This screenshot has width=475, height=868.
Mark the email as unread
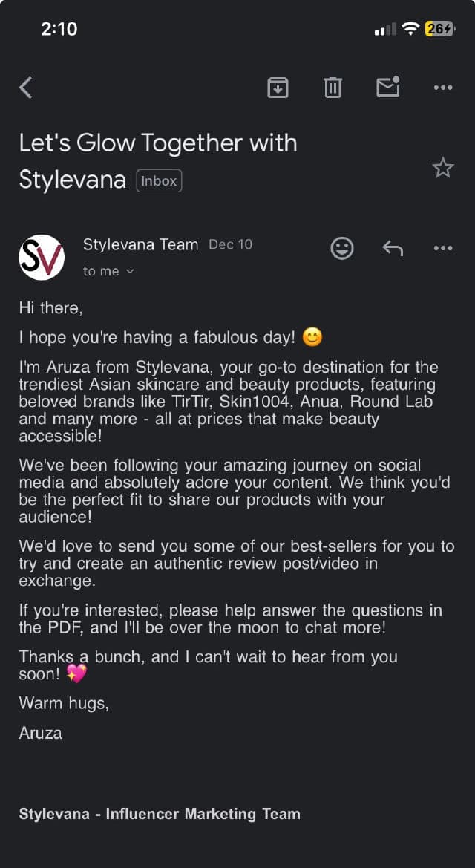[387, 87]
